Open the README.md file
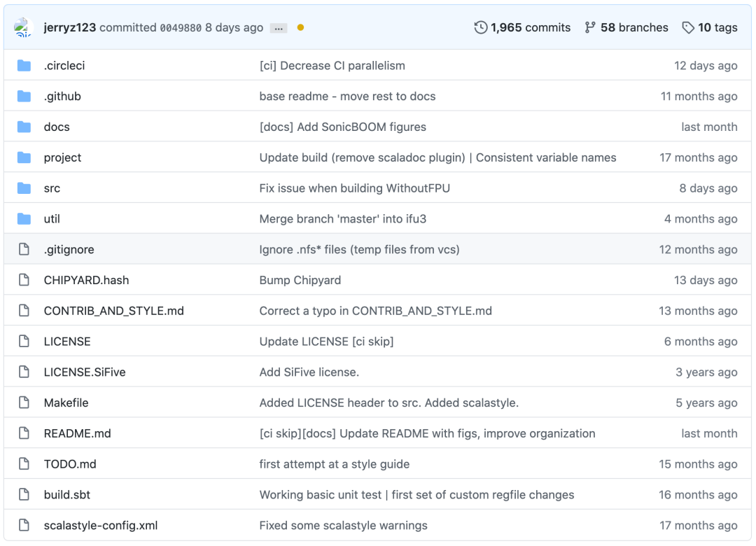The image size is (756, 546). [78, 433]
